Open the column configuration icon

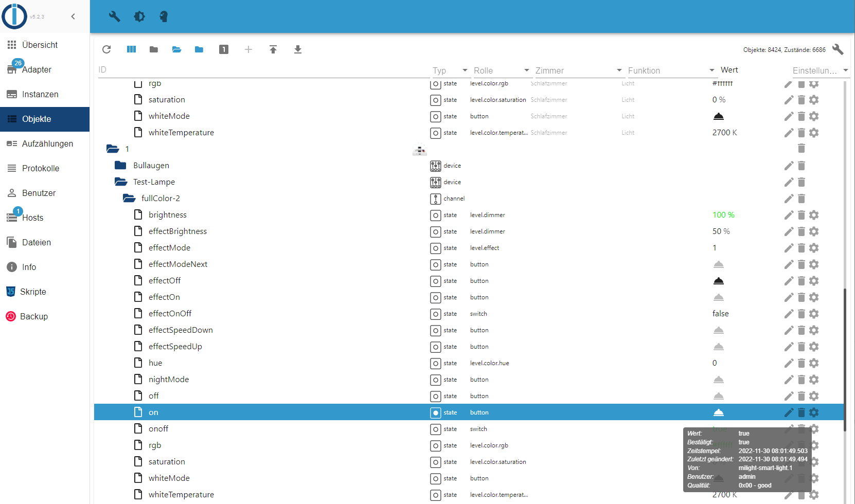pos(131,49)
